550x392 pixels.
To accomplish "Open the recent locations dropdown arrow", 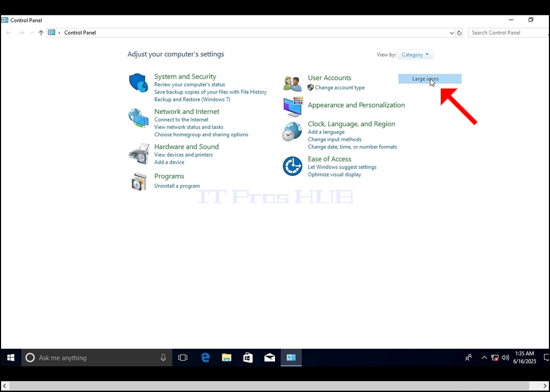I will tap(32, 33).
